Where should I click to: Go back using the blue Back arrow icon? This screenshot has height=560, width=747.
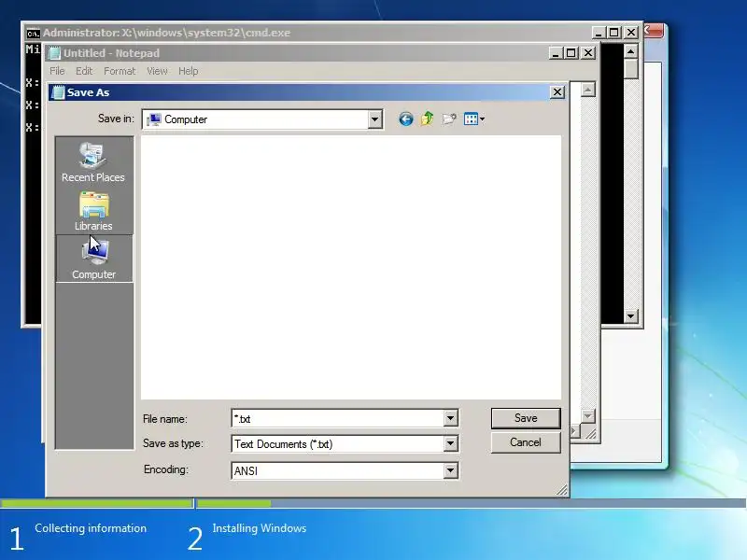click(x=405, y=119)
